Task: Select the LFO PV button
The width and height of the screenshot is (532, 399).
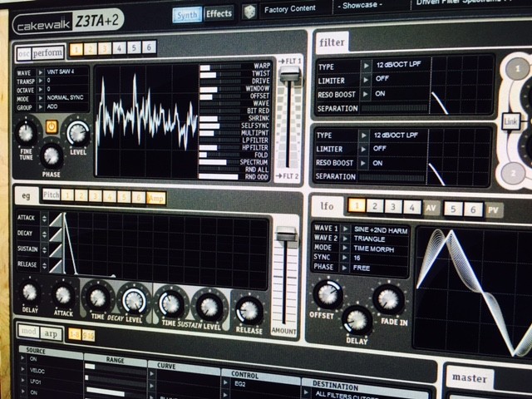Action: tap(494, 210)
